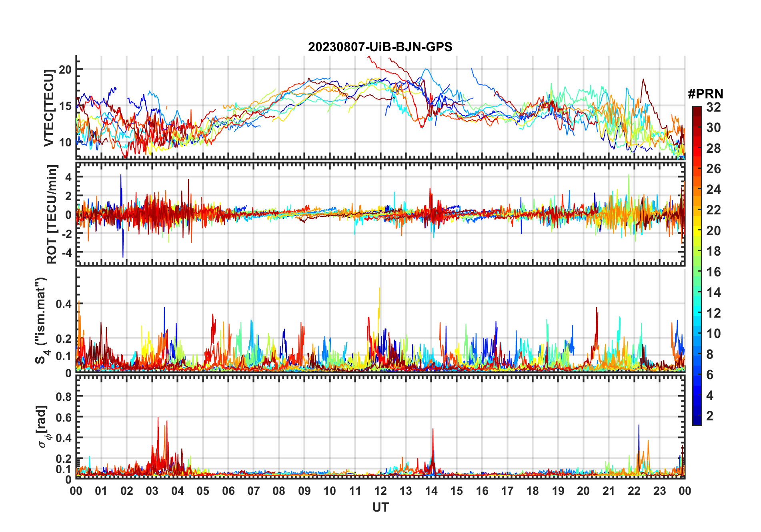Click the yellow S4 peak near 12 UT
Viewport: 761px width, 532px height.
pos(379,289)
